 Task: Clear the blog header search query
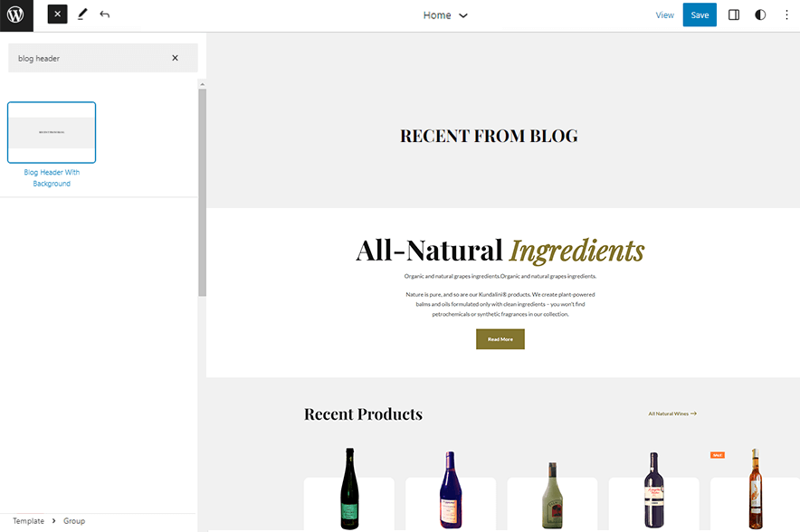click(x=176, y=57)
